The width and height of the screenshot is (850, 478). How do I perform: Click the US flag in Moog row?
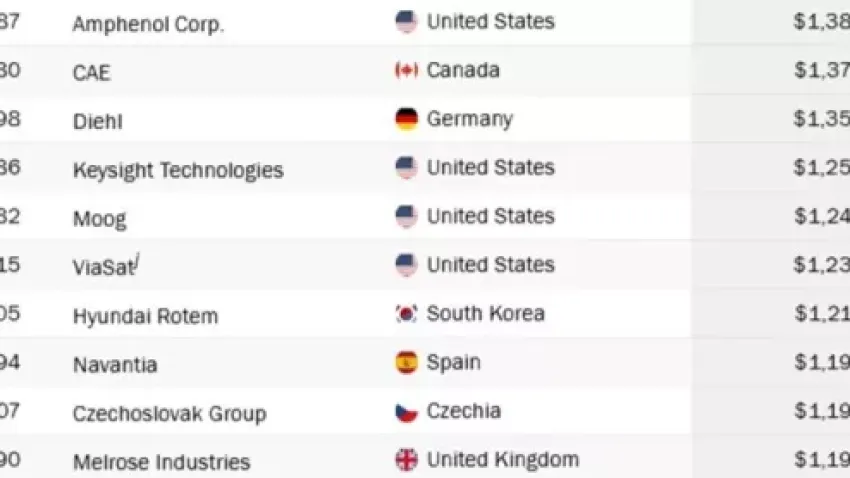coord(406,216)
